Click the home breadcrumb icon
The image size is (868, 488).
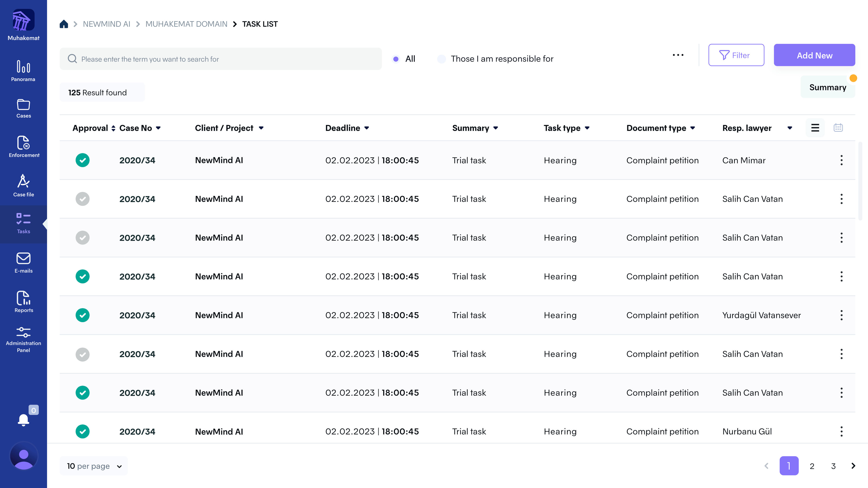64,24
